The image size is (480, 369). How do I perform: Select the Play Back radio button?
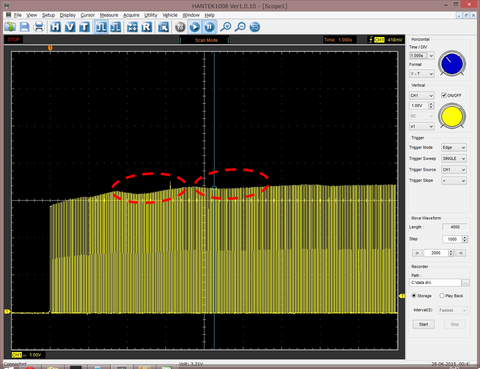442,296
